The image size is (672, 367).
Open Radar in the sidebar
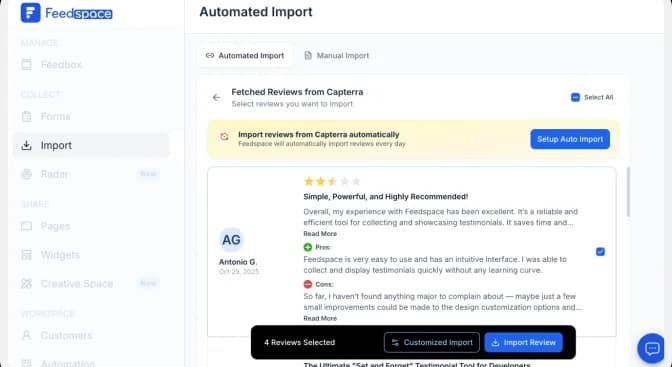[x=54, y=174]
